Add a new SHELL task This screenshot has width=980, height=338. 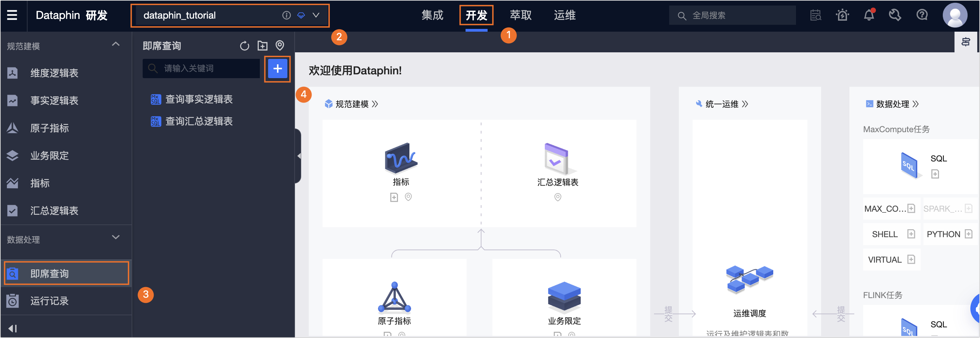point(911,234)
